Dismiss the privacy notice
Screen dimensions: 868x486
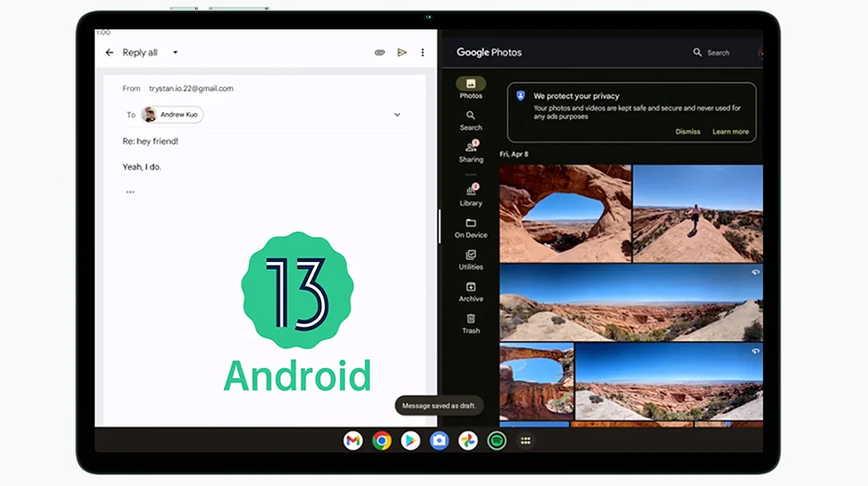[687, 132]
